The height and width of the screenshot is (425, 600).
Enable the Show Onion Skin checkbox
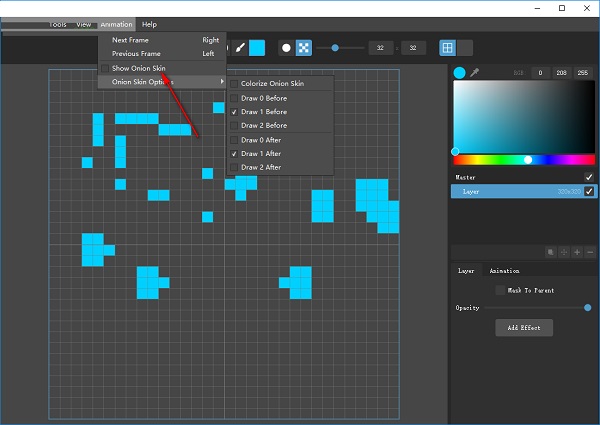pyautogui.click(x=105, y=68)
